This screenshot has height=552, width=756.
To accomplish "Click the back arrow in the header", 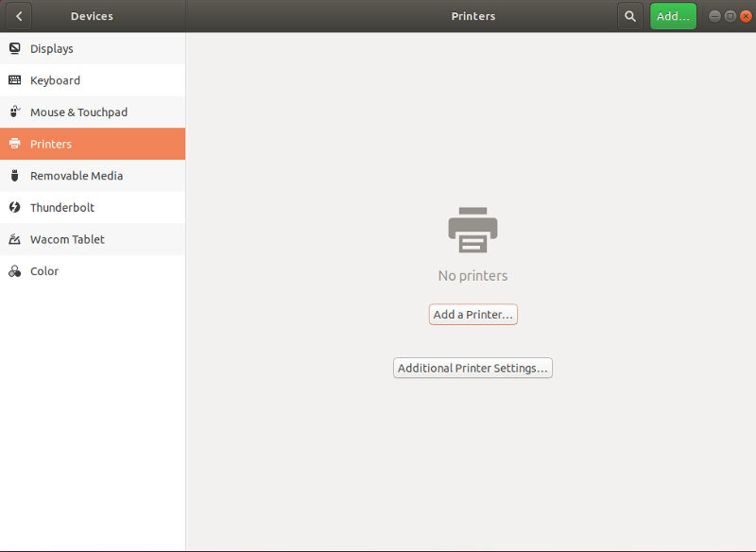I will pyautogui.click(x=18, y=16).
